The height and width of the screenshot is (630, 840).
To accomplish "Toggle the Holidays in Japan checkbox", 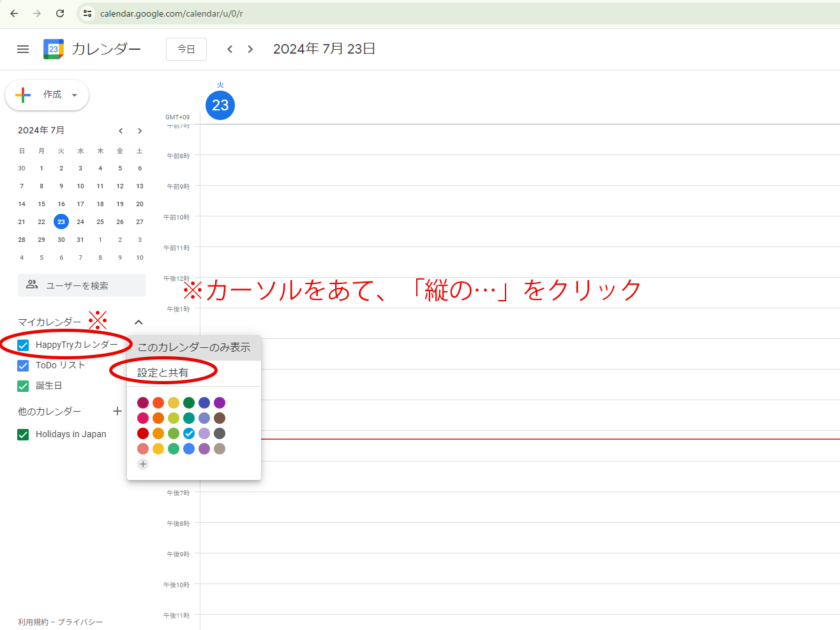I will coord(24,435).
